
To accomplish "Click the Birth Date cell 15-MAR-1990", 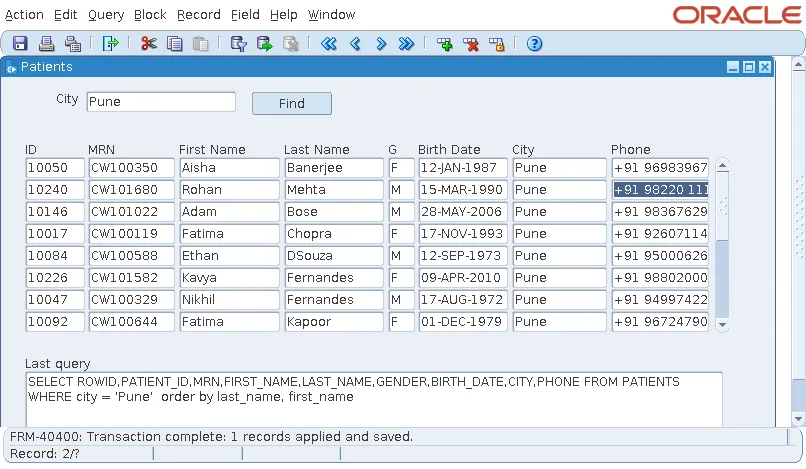I will [x=463, y=190].
